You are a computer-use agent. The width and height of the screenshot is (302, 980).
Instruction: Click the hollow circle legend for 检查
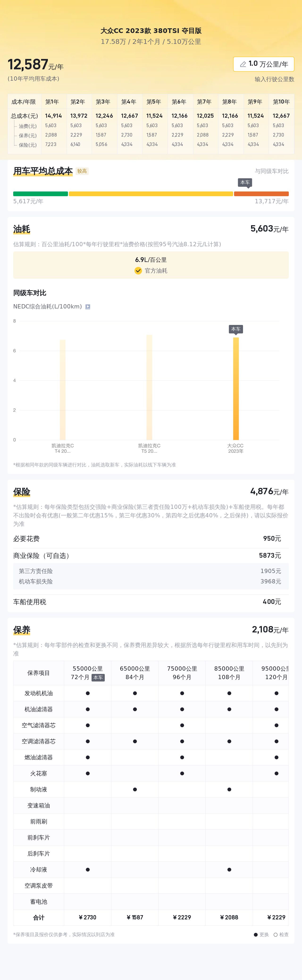click(x=275, y=934)
